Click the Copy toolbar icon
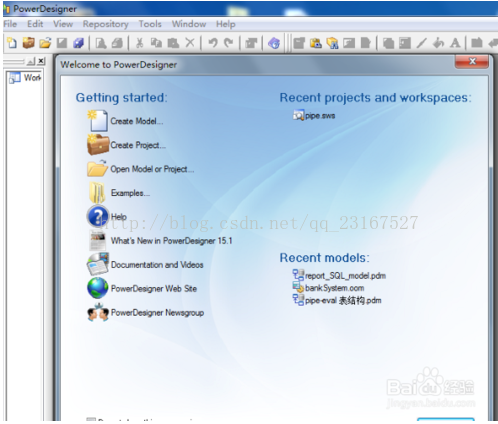 tap(156, 43)
